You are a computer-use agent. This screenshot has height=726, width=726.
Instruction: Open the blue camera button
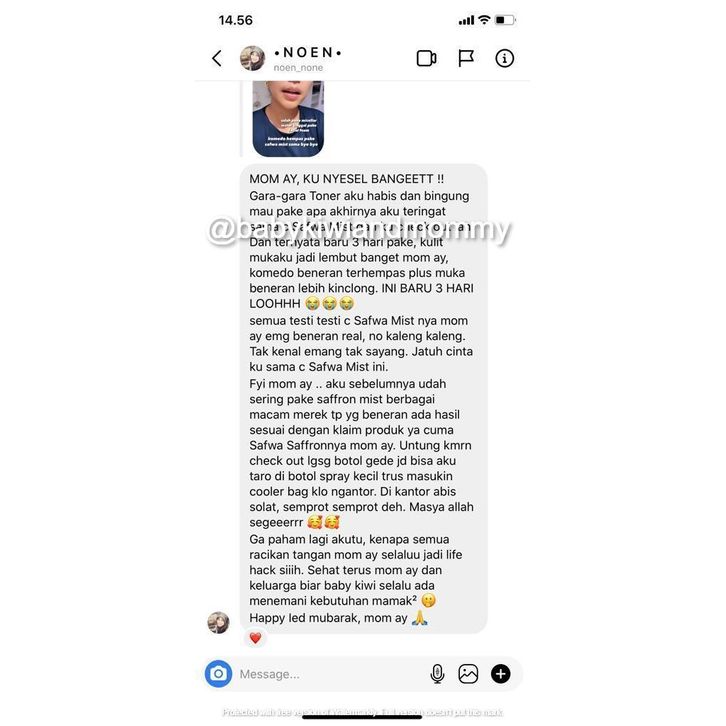219,674
